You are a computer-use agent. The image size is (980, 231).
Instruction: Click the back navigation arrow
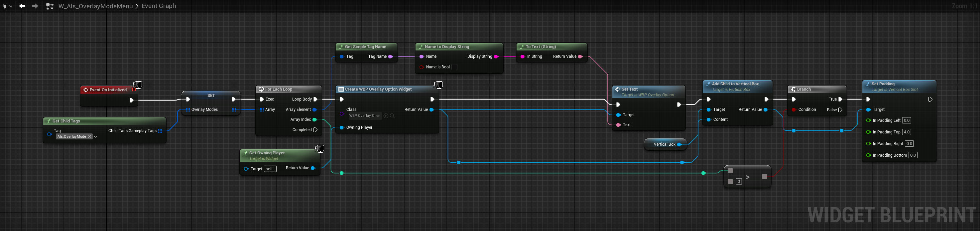click(22, 6)
